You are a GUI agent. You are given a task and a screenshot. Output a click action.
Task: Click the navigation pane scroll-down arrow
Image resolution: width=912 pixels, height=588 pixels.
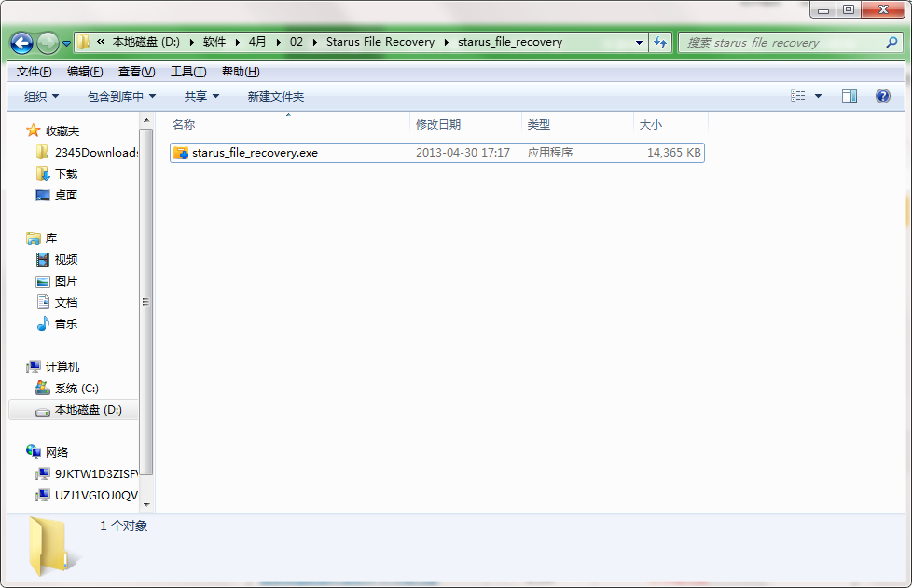pos(146,505)
